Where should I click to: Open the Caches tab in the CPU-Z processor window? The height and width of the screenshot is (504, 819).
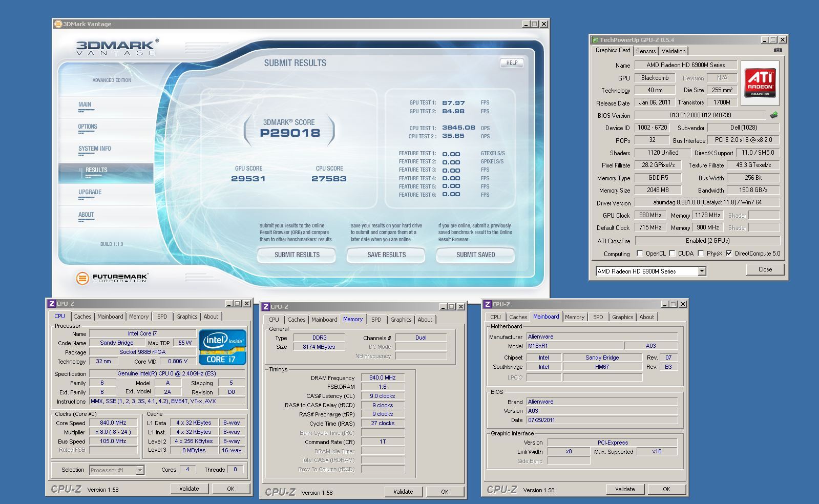point(82,317)
